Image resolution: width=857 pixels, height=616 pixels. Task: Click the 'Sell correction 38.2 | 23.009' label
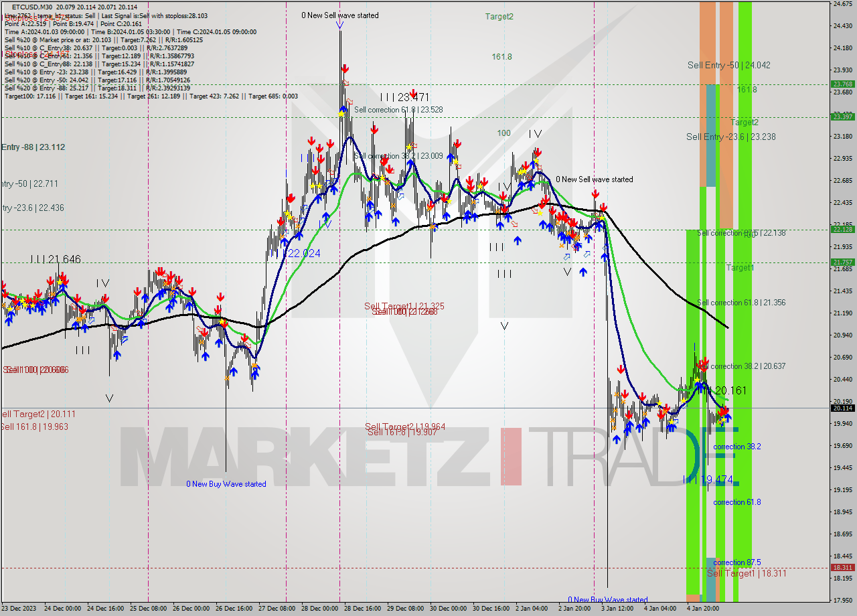click(398, 156)
